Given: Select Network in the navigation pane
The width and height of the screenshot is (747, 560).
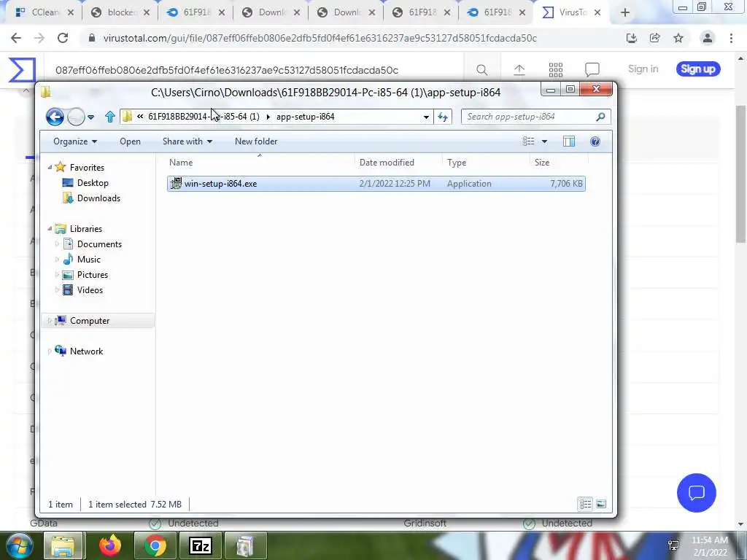Looking at the screenshot, I should pos(86,351).
